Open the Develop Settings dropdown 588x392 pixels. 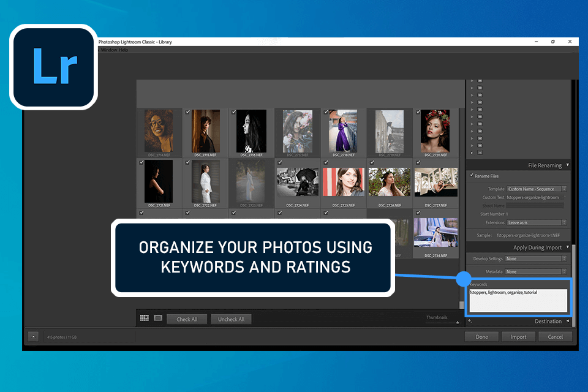[x=535, y=258]
